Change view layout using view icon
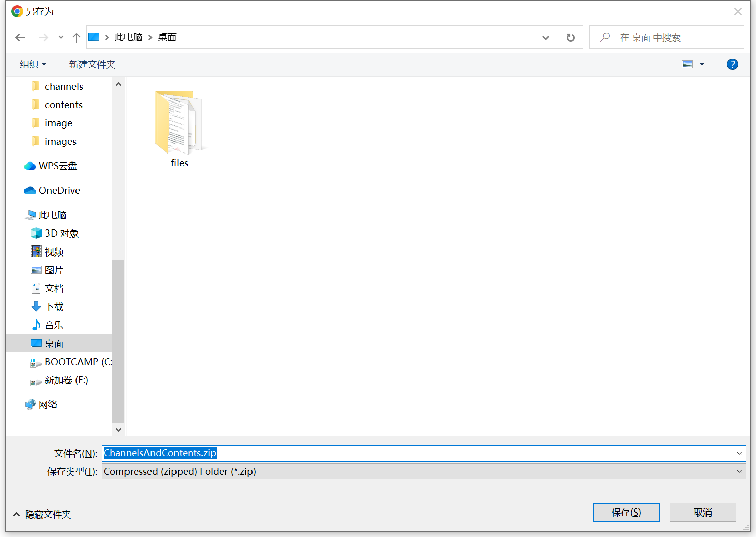The width and height of the screenshot is (756, 537). click(687, 64)
